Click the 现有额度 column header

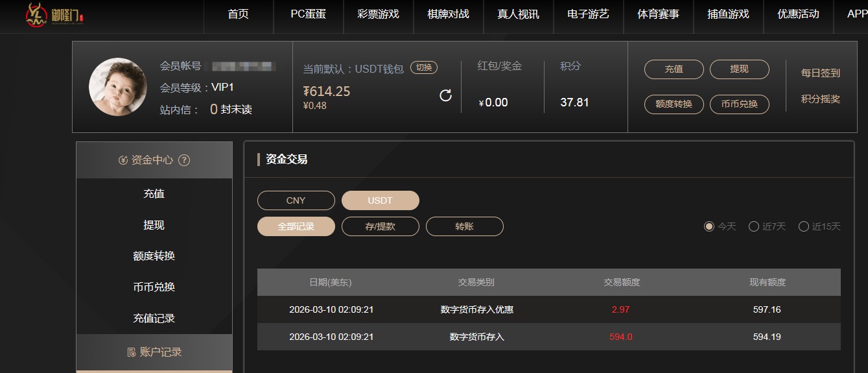point(768,282)
